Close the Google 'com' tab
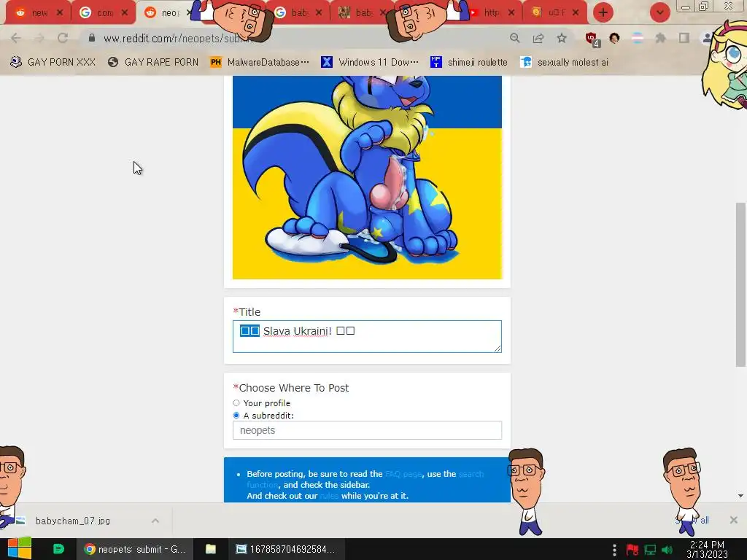Image resolution: width=747 pixels, height=560 pixels. coord(124,13)
